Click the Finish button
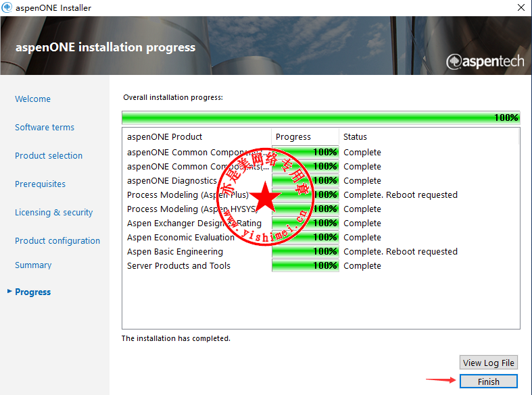The image size is (532, 395). pyautogui.click(x=488, y=381)
